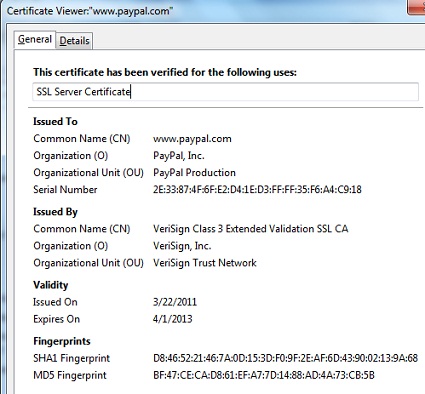Click the Certificate Viewer title text
425x394 pixels.
(x=90, y=11)
